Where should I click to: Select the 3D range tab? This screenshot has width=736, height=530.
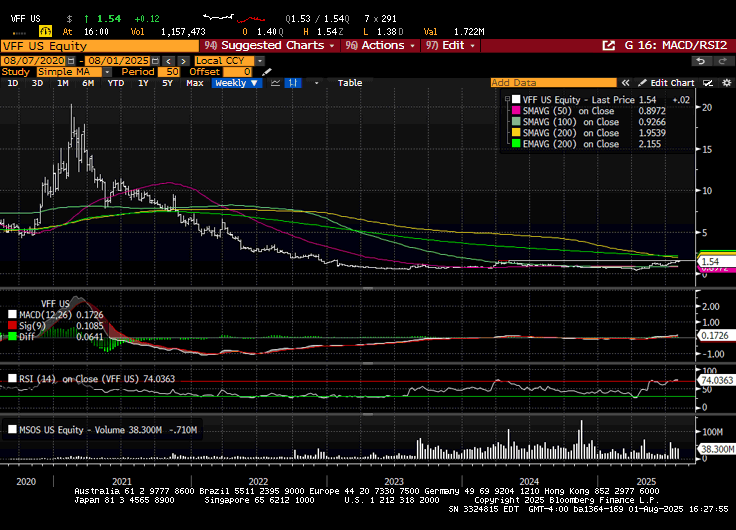point(37,83)
